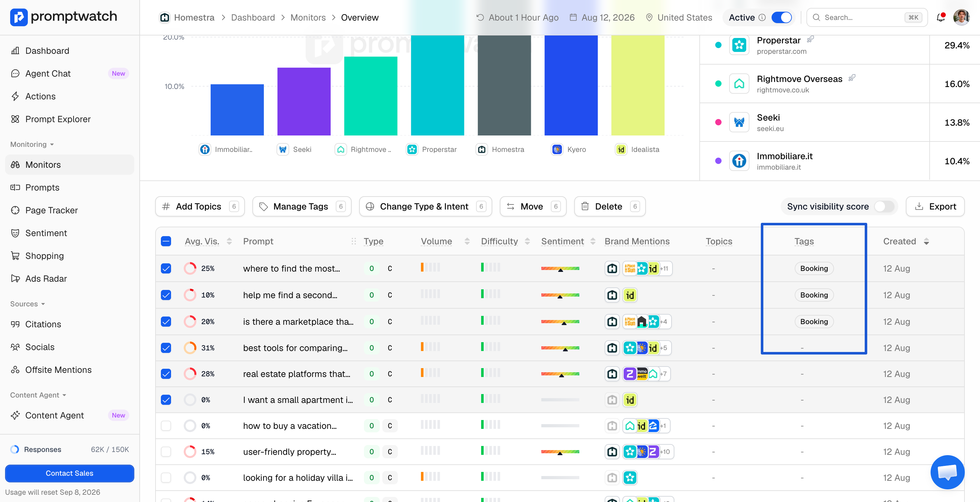Click the Monitors breadcrumb link
Screen dimensions: 980x502
(308, 17)
